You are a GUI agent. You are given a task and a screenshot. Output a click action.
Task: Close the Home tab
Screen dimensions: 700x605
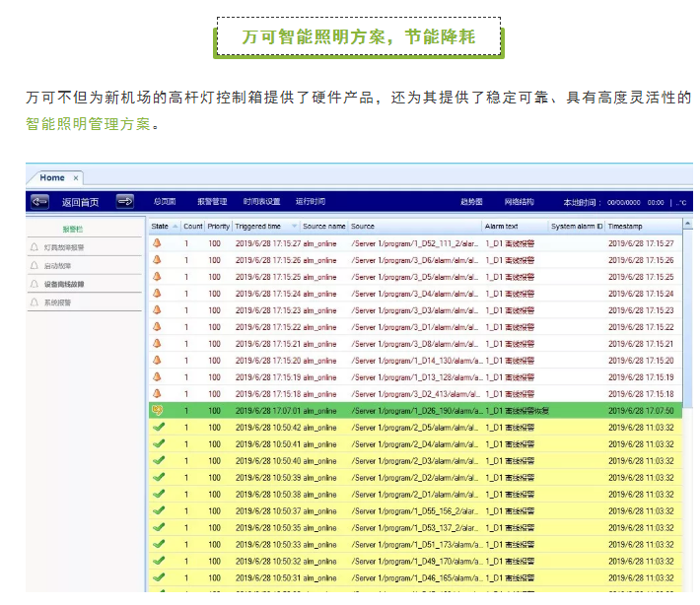[x=76, y=178]
